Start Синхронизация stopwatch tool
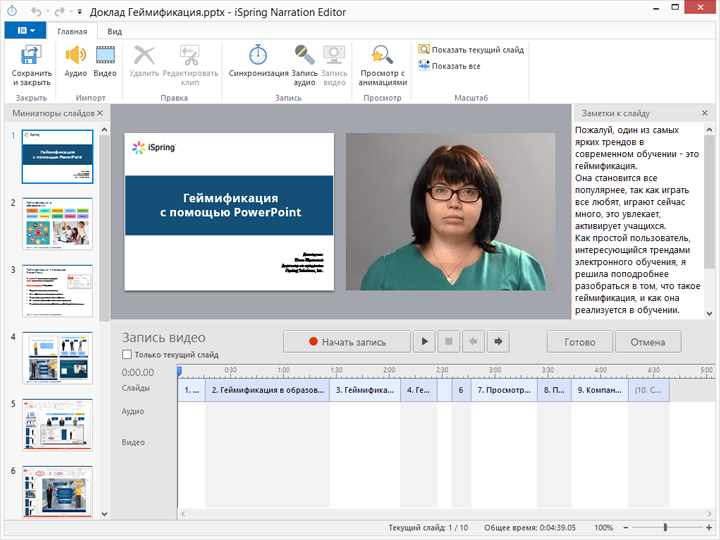720x540 pixels. coord(258,61)
